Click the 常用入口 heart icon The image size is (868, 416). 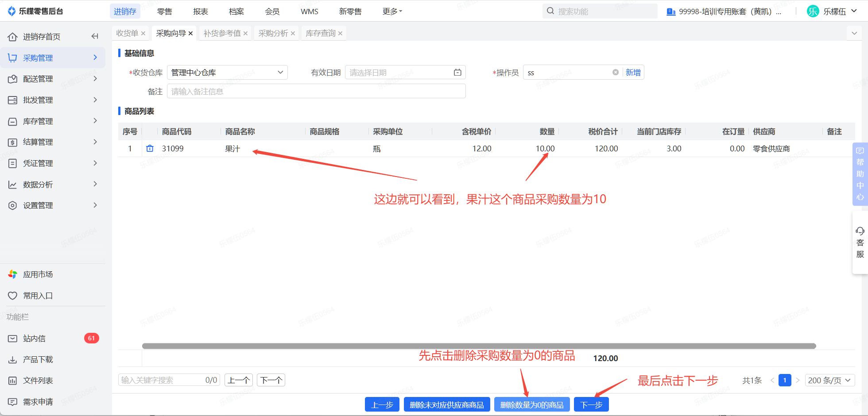click(13, 296)
